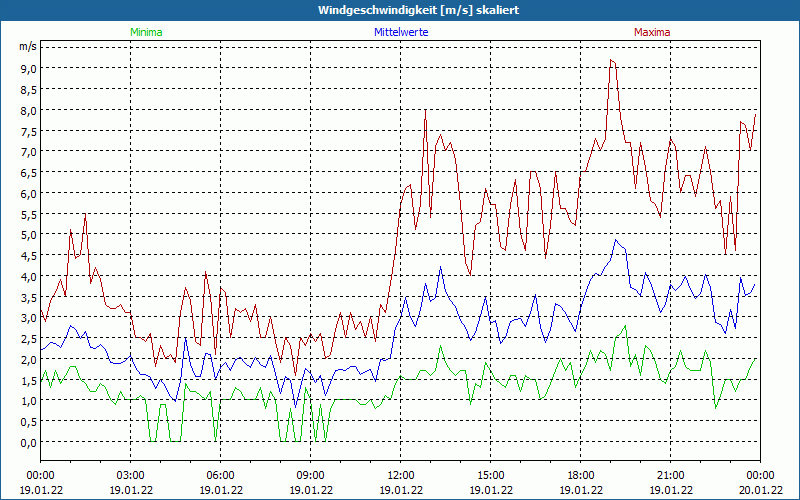Click the "09:00" time axis label
Image resolution: width=800 pixels, height=500 pixels.
click(x=310, y=476)
